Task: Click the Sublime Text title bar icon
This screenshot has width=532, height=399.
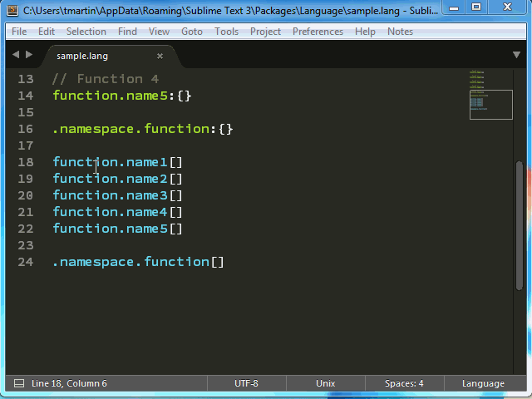Action: click(12, 10)
